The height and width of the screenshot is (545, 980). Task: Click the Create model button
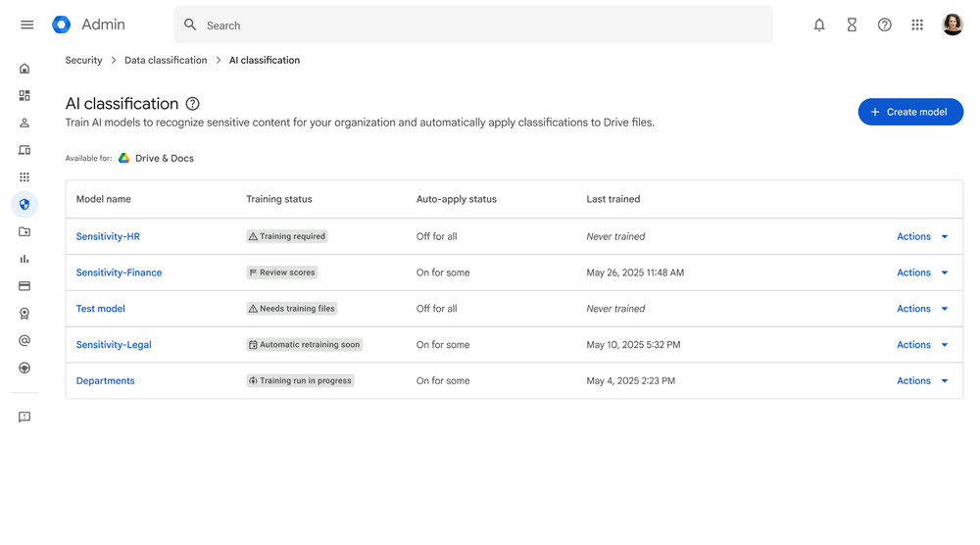pos(909,112)
